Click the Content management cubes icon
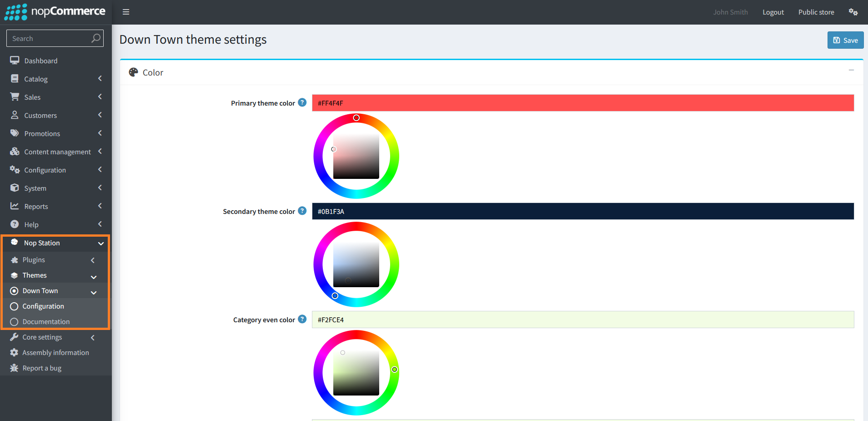Screen dimensions: 868x421 (x=15, y=152)
